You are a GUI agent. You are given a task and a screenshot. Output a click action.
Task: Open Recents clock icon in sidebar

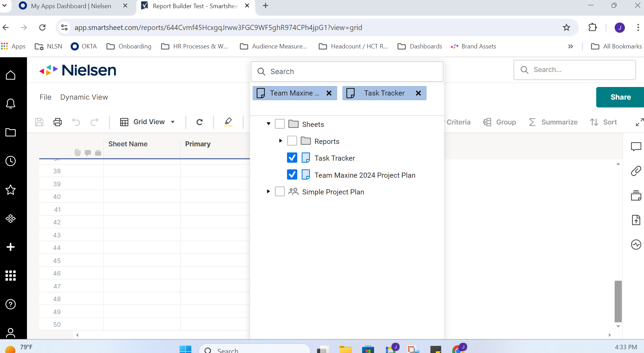[11, 161]
